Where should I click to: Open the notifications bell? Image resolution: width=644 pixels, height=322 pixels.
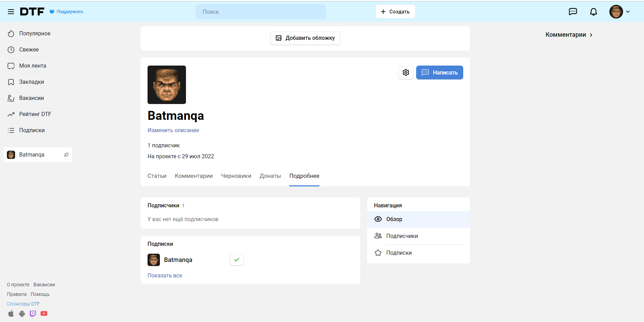coord(594,12)
